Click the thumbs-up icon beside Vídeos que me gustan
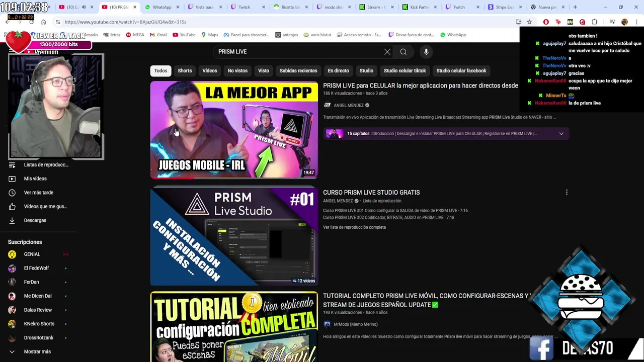The width and height of the screenshot is (644, 362). point(12,207)
